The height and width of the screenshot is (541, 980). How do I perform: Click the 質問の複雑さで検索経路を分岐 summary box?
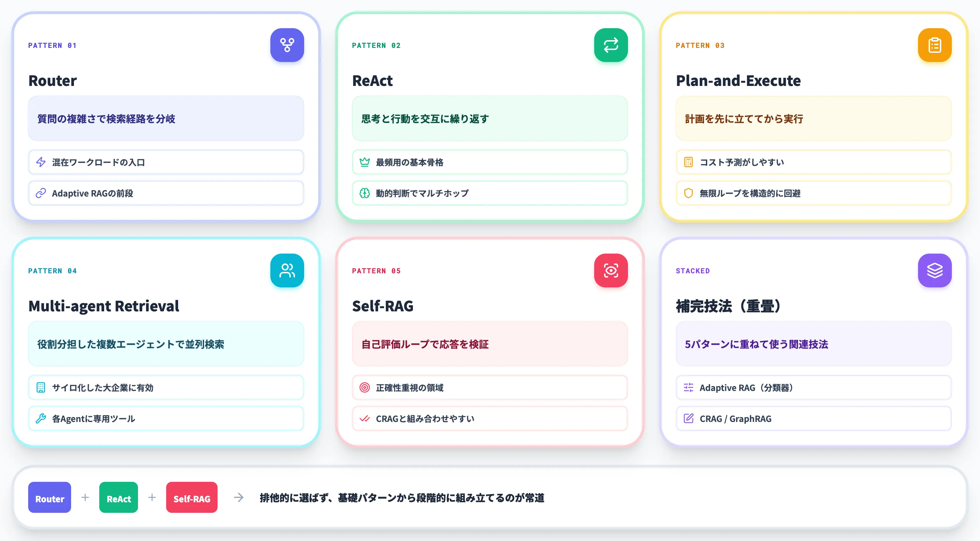pos(166,118)
